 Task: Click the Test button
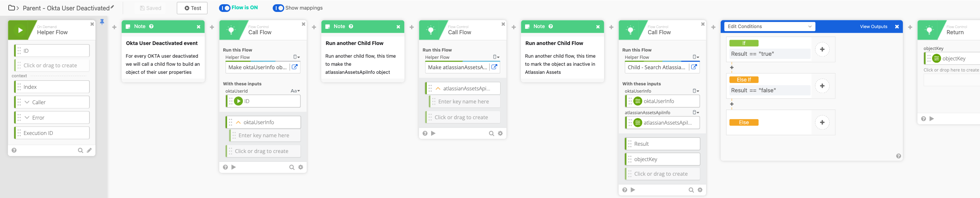coord(192,8)
